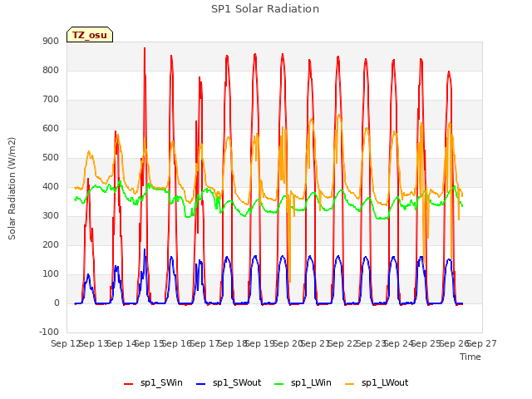Click the 800 y-axis tick label
The width and height of the screenshot is (532, 399).
51,70
